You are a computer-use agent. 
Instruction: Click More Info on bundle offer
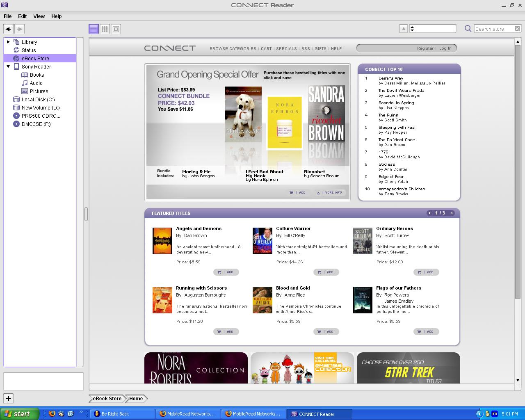coord(330,192)
